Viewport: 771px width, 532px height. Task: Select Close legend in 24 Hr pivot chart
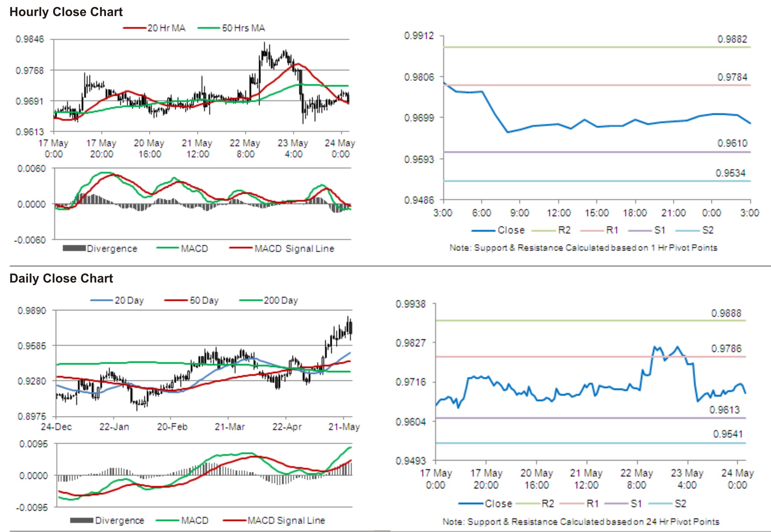pos(485,504)
